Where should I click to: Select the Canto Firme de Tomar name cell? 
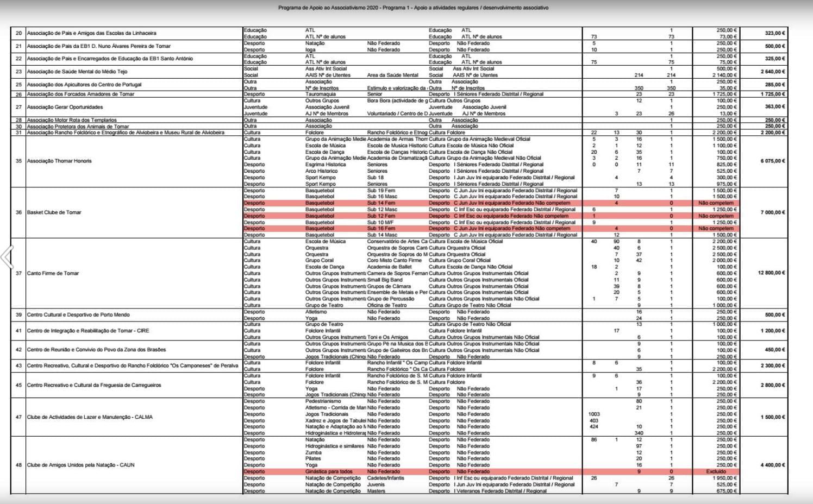click(x=53, y=273)
